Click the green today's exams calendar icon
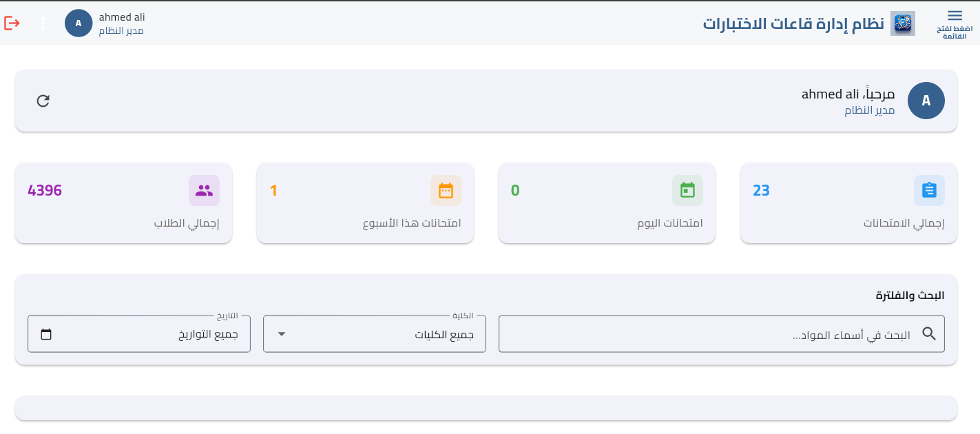 click(x=687, y=190)
